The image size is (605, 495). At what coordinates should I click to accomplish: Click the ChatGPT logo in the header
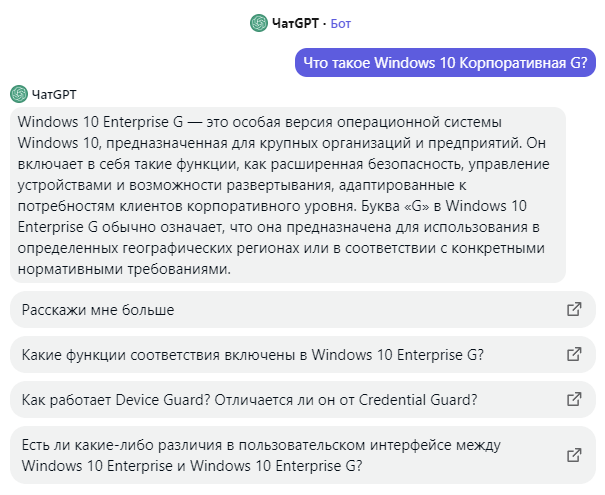[259, 23]
